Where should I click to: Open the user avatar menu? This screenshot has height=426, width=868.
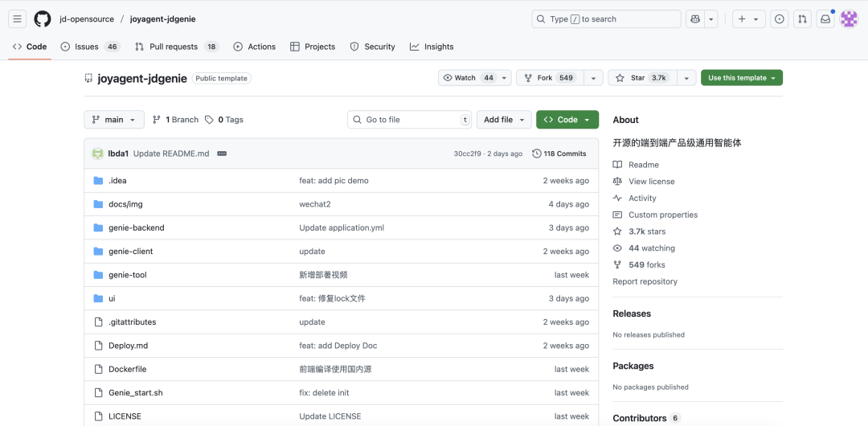[849, 18]
